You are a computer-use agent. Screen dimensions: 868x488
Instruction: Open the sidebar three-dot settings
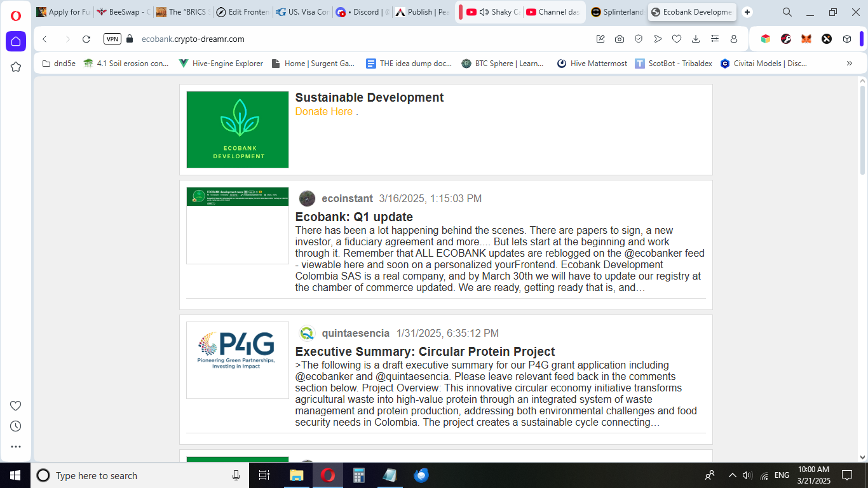(16, 447)
